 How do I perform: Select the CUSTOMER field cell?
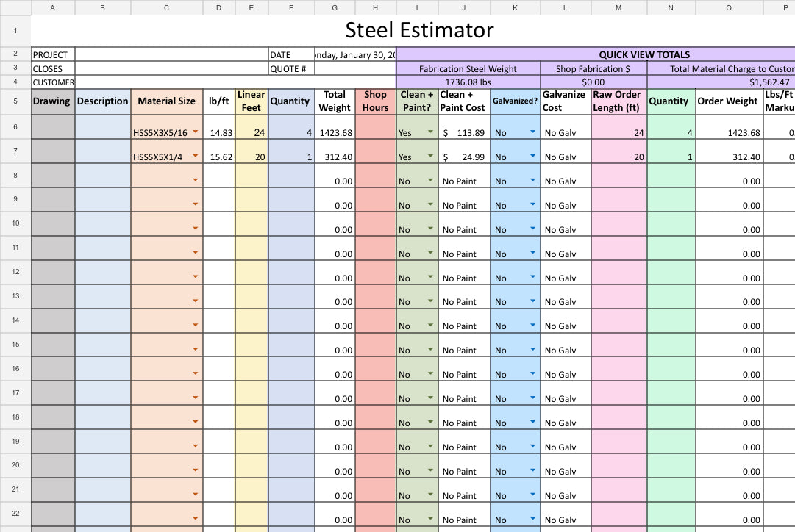click(221, 82)
